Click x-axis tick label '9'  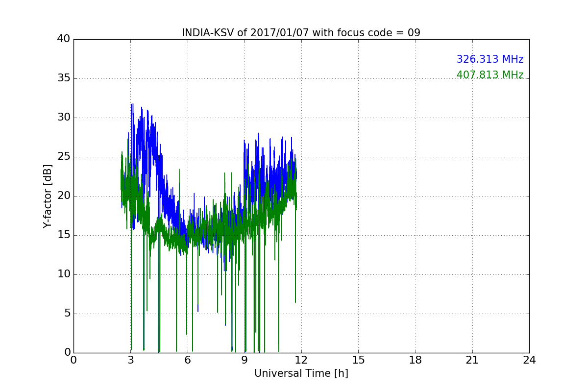click(x=245, y=360)
